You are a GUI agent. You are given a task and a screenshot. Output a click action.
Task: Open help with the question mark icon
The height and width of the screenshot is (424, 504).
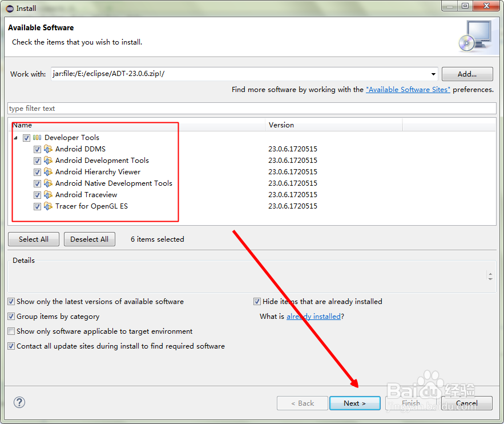pos(19,402)
